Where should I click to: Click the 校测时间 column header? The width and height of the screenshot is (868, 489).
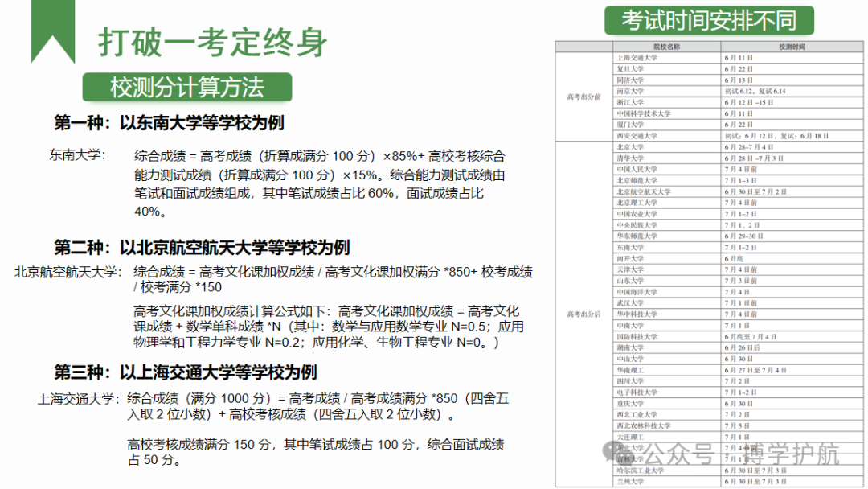click(x=792, y=47)
